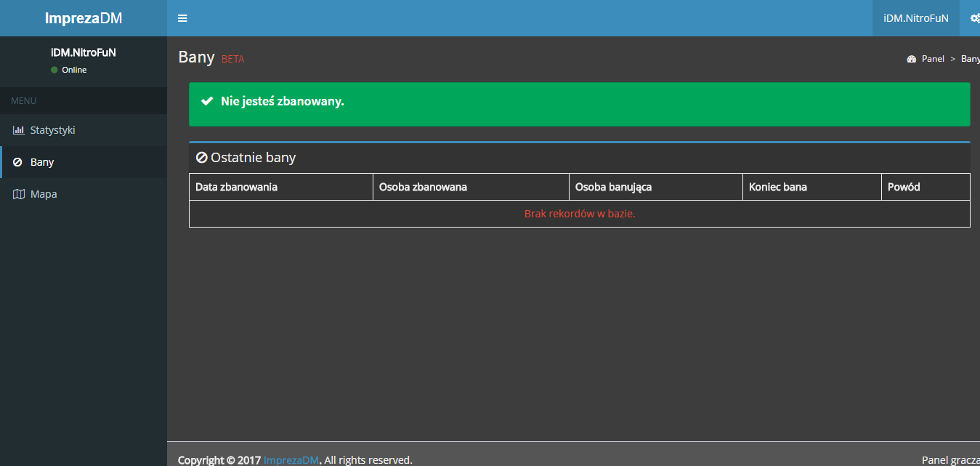Viewport: 980px width, 466px height.
Task: Go to Panel via breadcrumb link
Action: pyautogui.click(x=933, y=59)
